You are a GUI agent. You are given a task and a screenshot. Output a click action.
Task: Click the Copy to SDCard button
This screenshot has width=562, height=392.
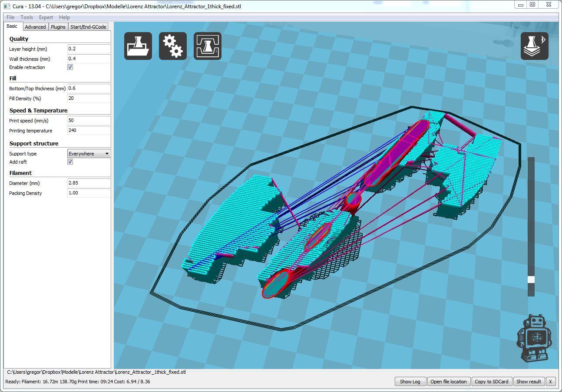pos(492,382)
